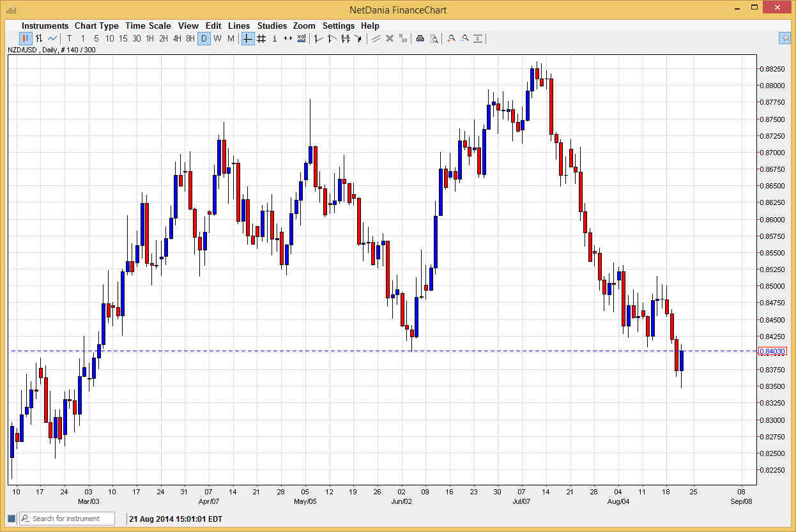796x532 pixels.
Task: Toggle the Daily (D) timeframe
Action: (204, 38)
